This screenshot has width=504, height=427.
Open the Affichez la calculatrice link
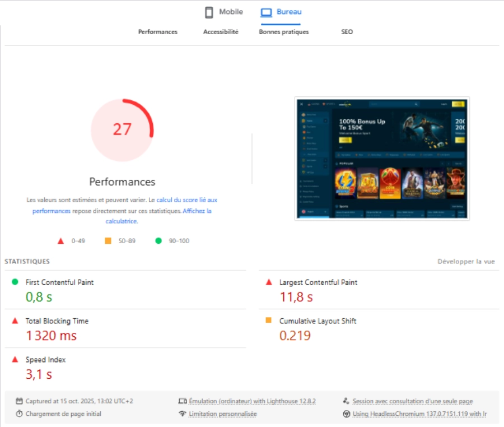coord(197,211)
